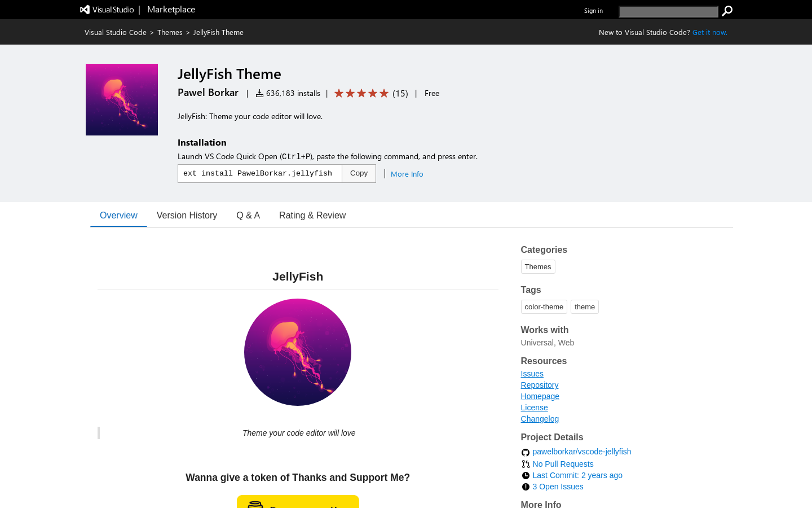Viewport: 812px width, 508px height.
Task: Click the search magnifier icon
Action: (x=727, y=11)
